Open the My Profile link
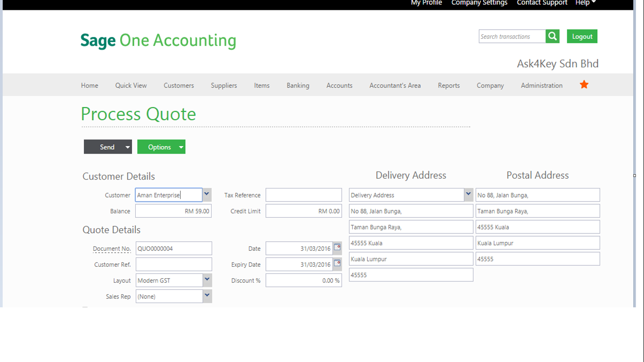 point(426,3)
